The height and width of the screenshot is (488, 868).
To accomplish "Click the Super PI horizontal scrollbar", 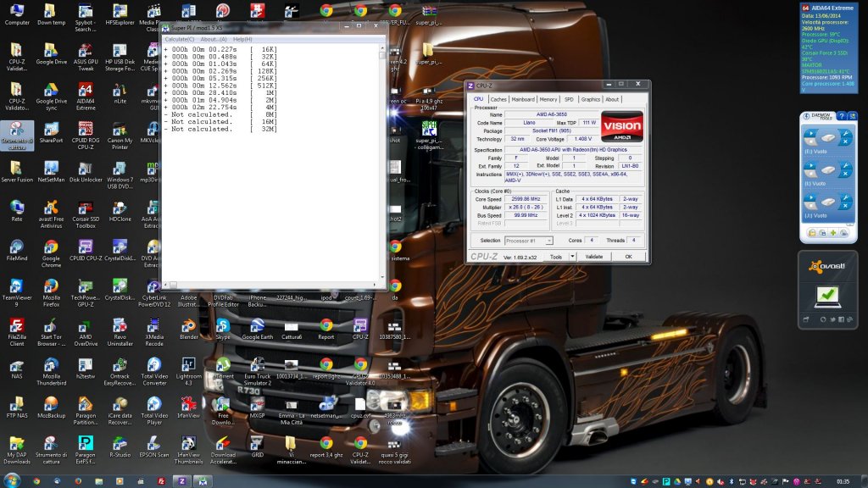I will coord(270,285).
